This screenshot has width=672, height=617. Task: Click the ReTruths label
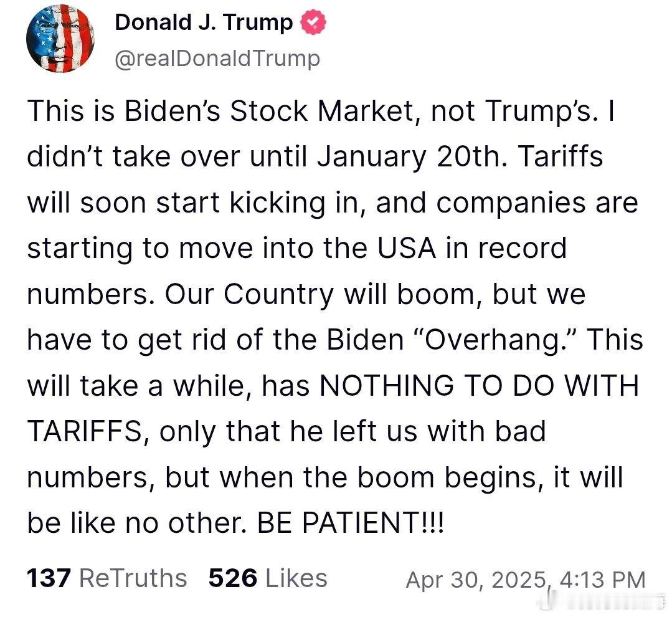(x=133, y=578)
